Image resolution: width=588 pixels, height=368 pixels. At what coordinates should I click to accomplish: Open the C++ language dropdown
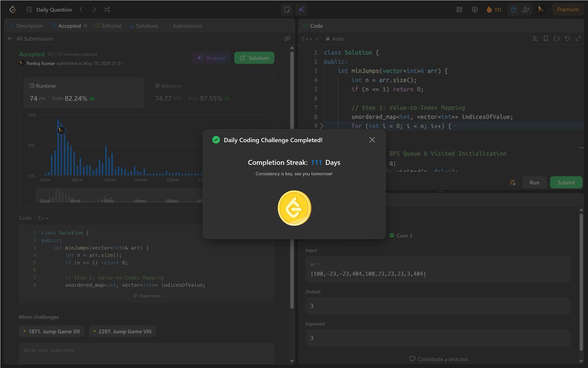310,38
